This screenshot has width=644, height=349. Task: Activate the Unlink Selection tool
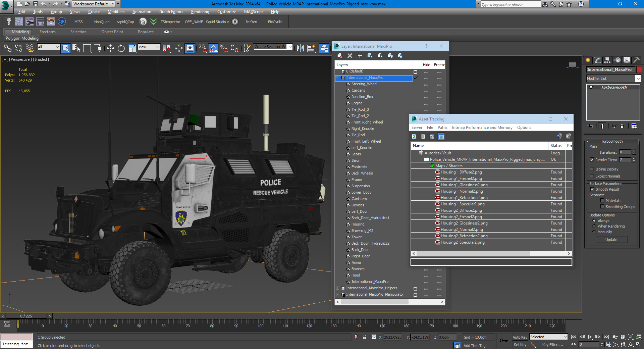pos(18,48)
